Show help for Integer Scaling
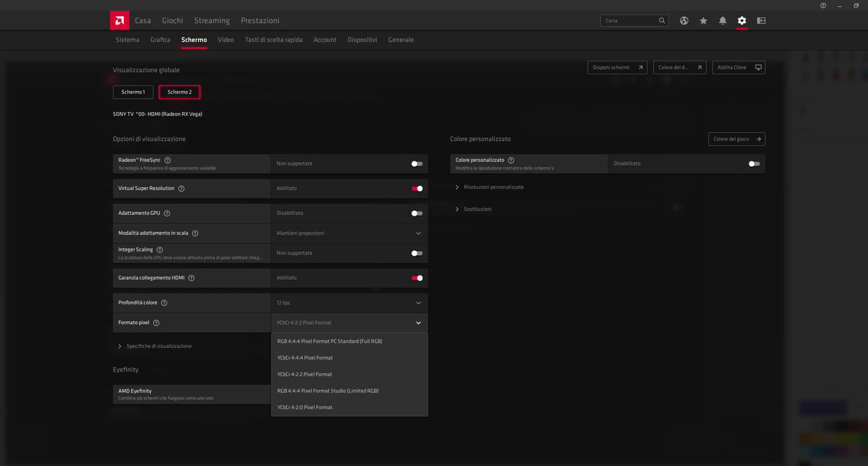This screenshot has height=466, width=868. tap(159, 250)
